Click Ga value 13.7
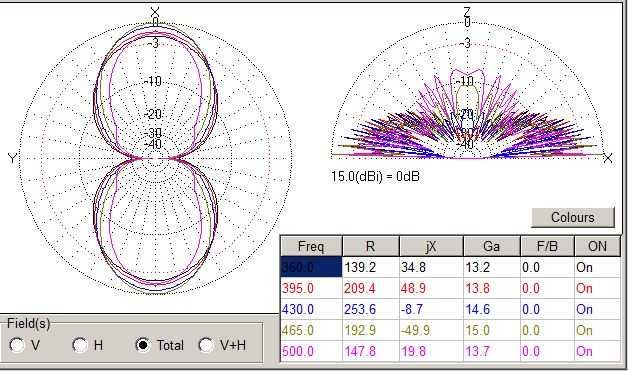628x371 pixels. pyautogui.click(x=492, y=351)
